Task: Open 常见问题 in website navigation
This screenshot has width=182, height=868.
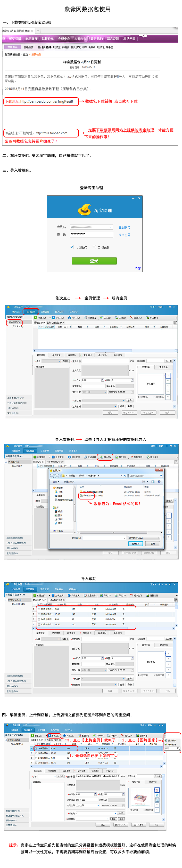Action: [x=129, y=39]
